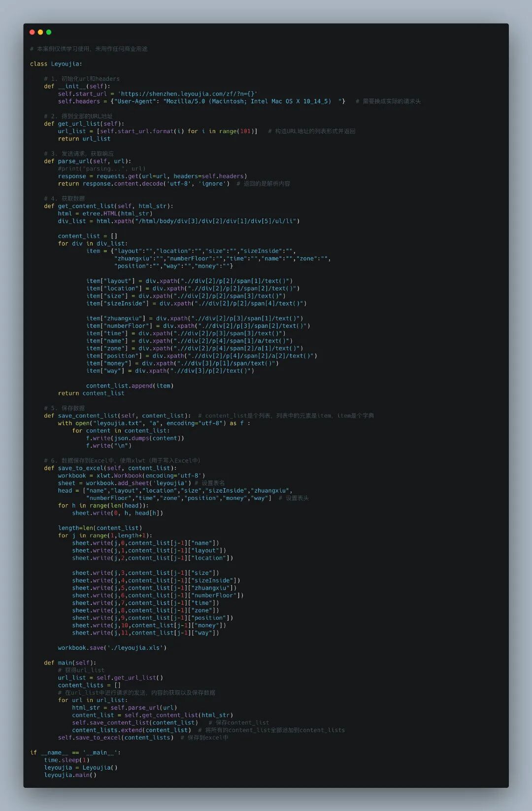Click the "if __name__ == '__main__':" line

(75, 752)
